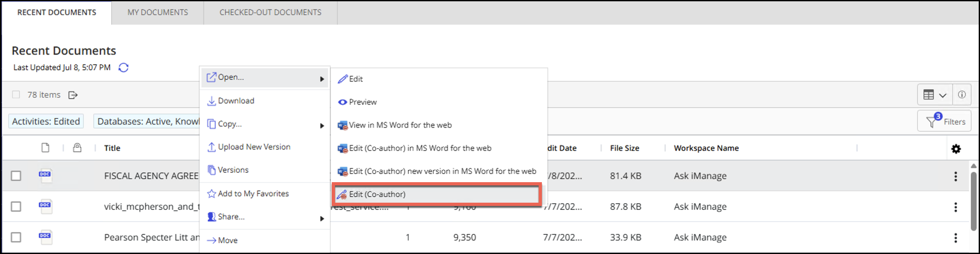Click the info icon in the toolbar
This screenshot has height=254, width=980.
[x=961, y=94]
